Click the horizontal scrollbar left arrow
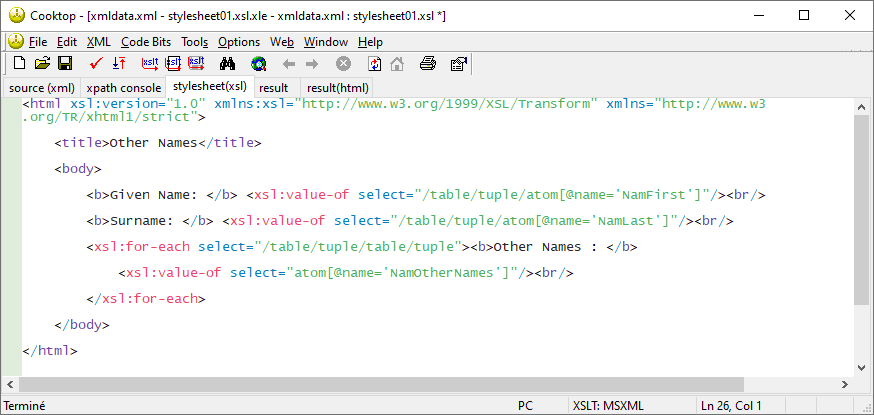874x415 pixels. [10, 384]
